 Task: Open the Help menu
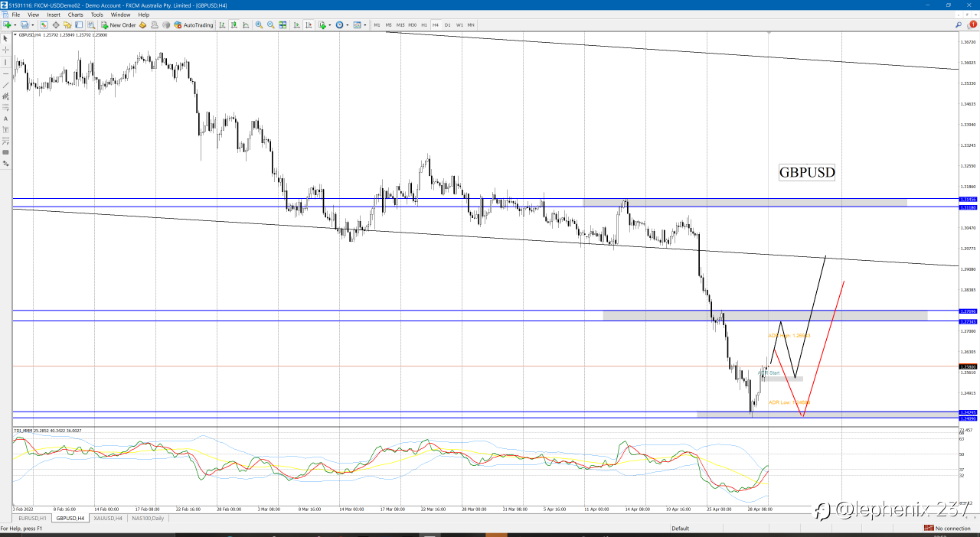143,15
